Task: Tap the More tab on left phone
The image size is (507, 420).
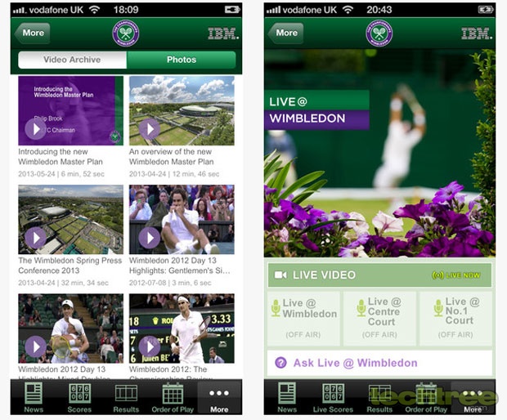Action: click(x=219, y=398)
